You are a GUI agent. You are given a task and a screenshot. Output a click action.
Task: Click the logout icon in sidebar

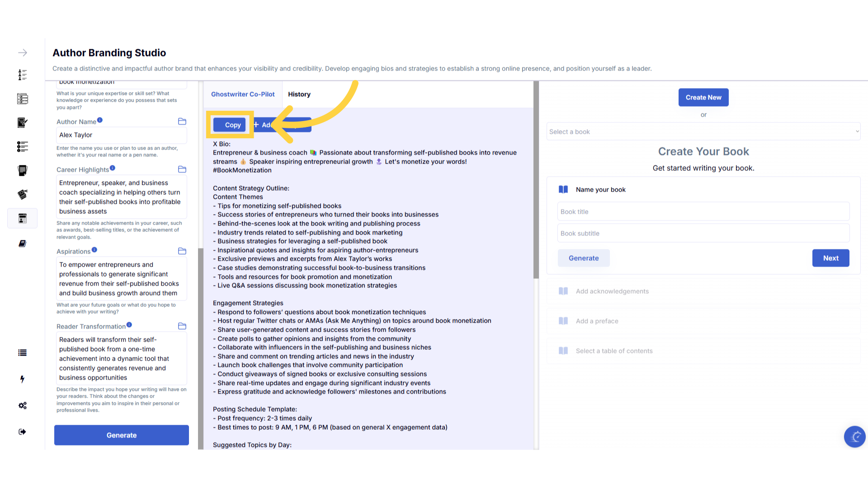coord(22,432)
